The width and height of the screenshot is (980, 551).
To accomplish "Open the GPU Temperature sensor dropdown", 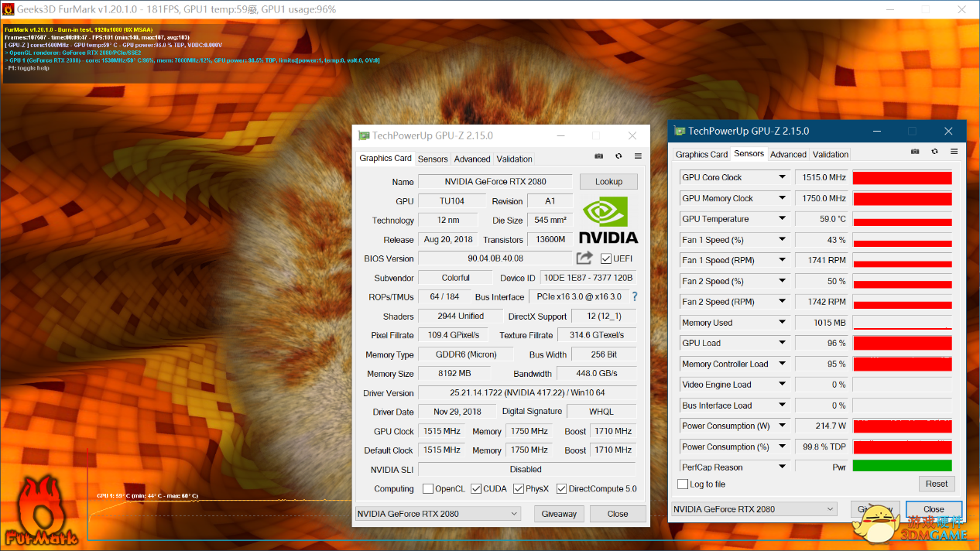I will tap(783, 219).
